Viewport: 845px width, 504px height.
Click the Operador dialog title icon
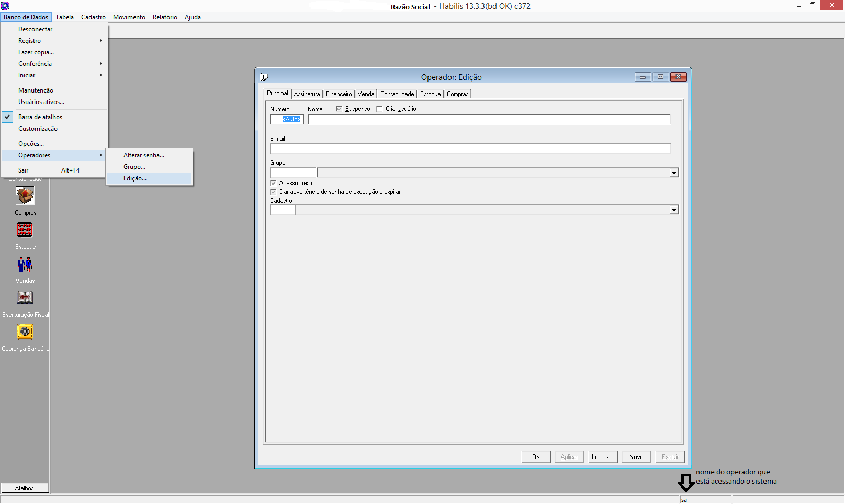[x=264, y=77]
